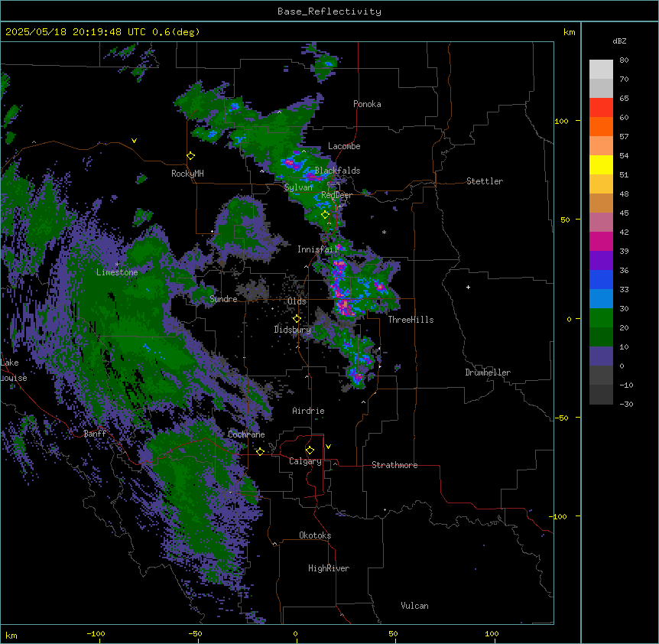Click the Banff city label
This screenshot has width=659, height=644.
(x=95, y=434)
